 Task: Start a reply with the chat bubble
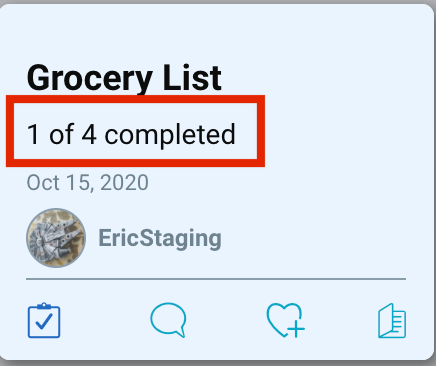(x=168, y=320)
